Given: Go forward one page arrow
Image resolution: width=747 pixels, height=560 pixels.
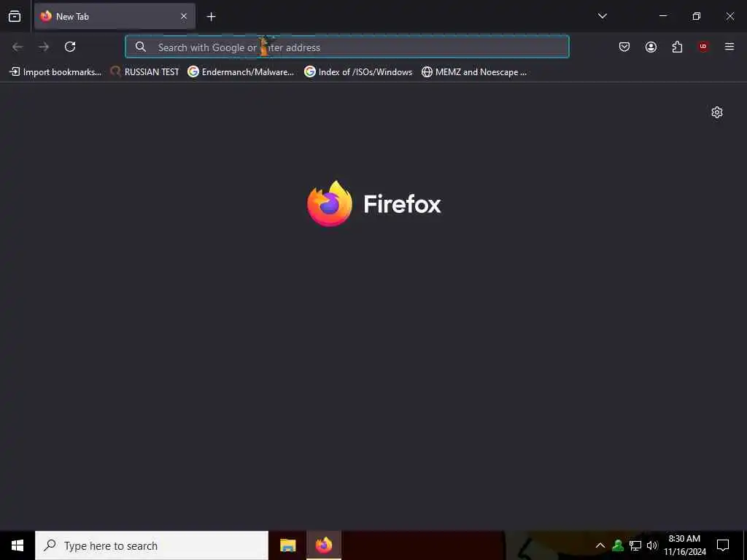Looking at the screenshot, I should pos(44,47).
